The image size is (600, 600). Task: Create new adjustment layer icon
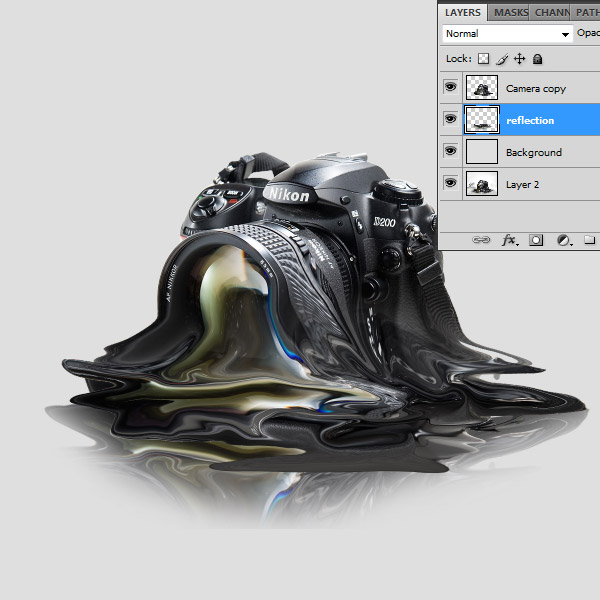(x=564, y=240)
